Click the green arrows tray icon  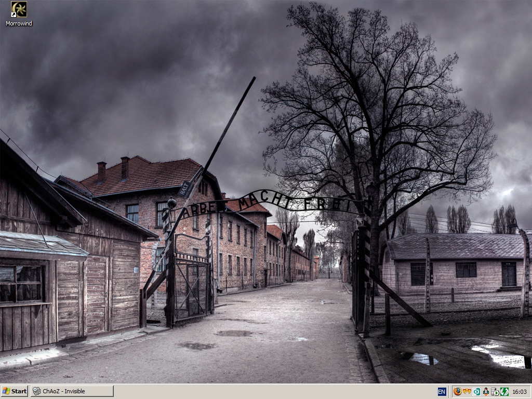pyautogui.click(x=504, y=392)
